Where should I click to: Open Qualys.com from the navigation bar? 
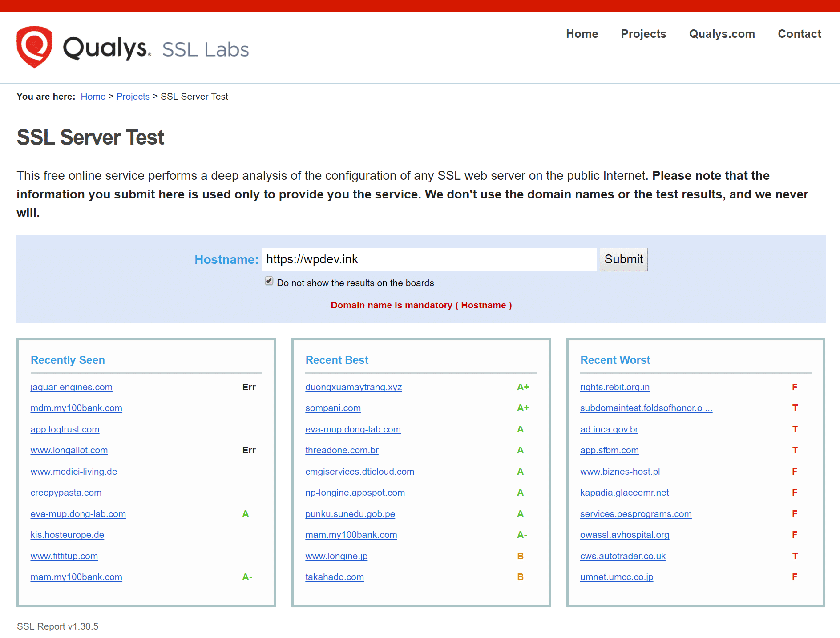click(721, 34)
